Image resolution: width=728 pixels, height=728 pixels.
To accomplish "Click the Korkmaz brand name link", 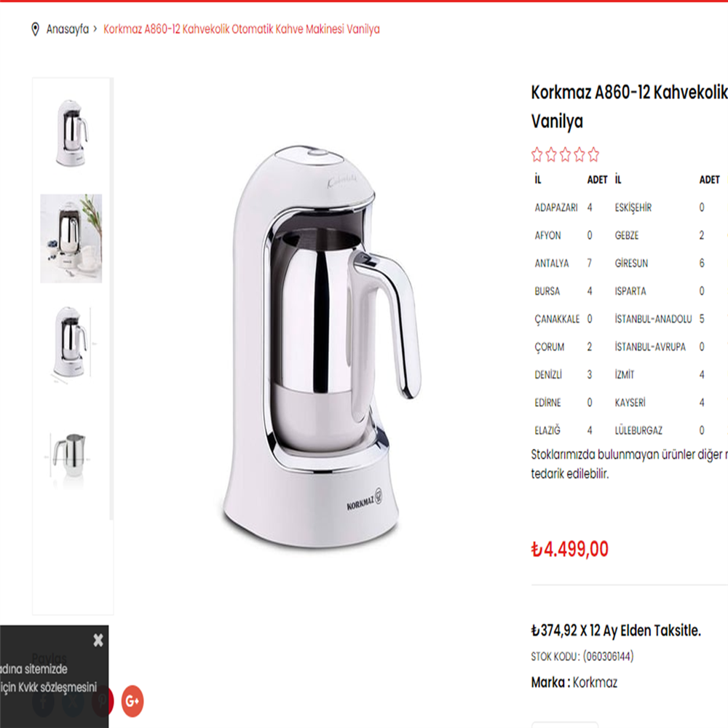I will (595, 682).
